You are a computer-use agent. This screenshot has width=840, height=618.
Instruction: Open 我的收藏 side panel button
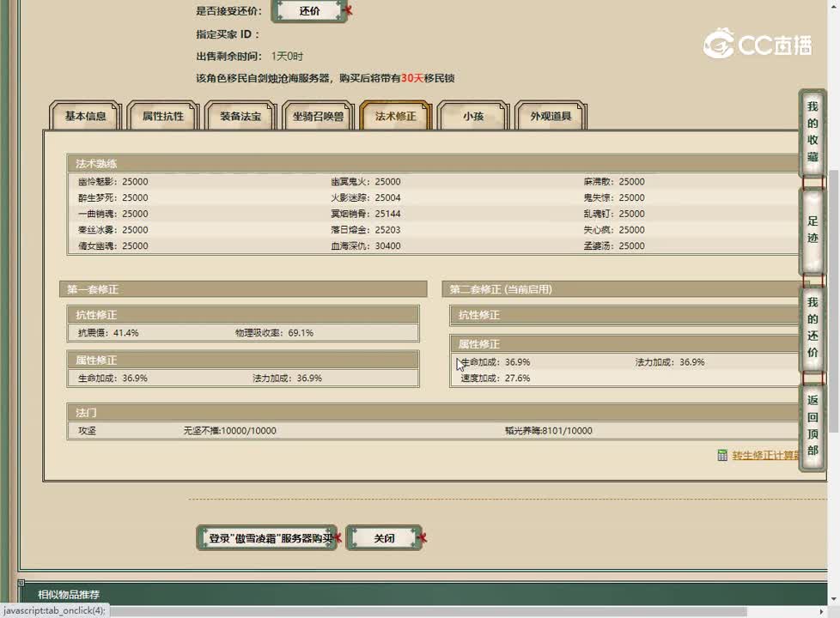pos(813,132)
